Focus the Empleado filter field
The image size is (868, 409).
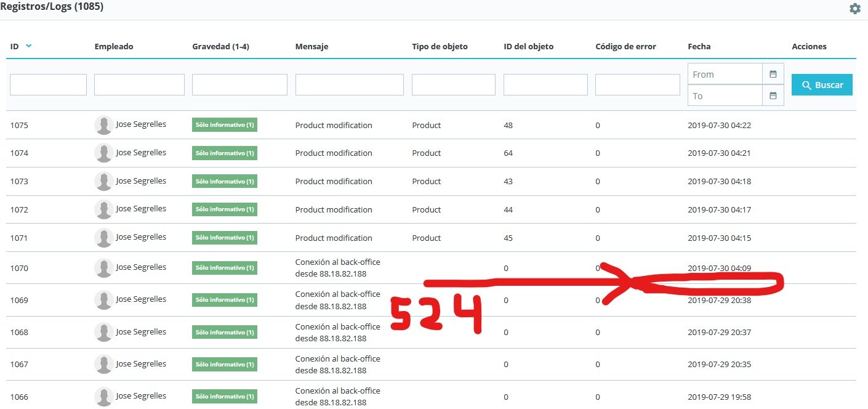click(x=139, y=84)
